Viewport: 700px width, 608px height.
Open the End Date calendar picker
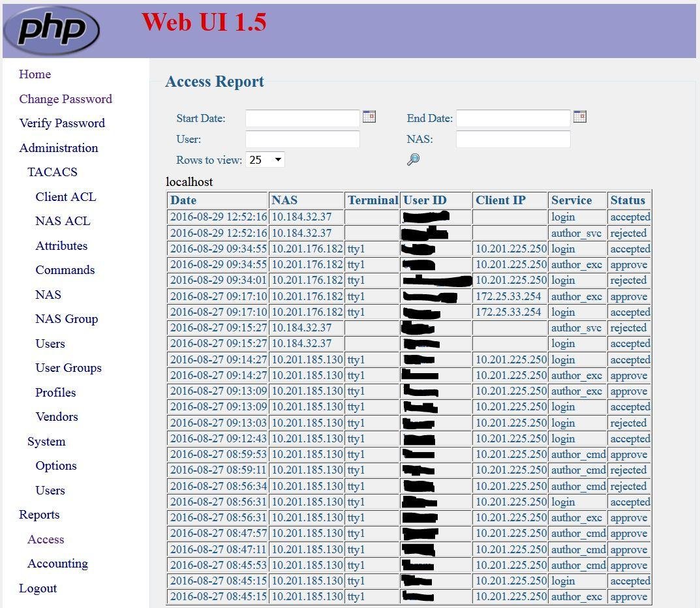[579, 117]
